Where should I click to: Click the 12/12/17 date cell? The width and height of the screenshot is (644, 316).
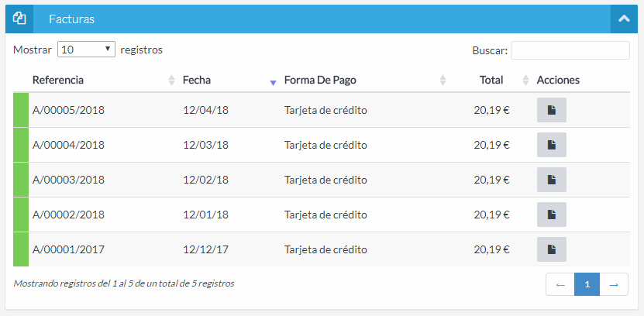(205, 249)
